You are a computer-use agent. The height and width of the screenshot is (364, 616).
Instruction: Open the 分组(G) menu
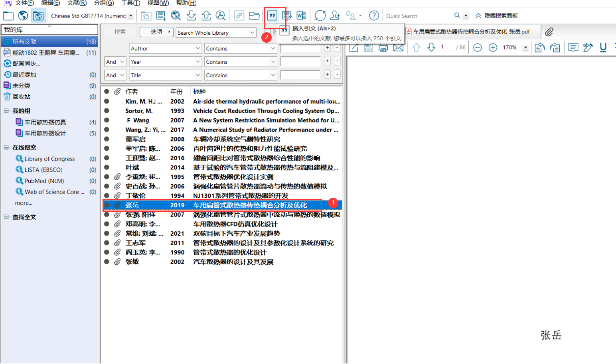click(104, 3)
